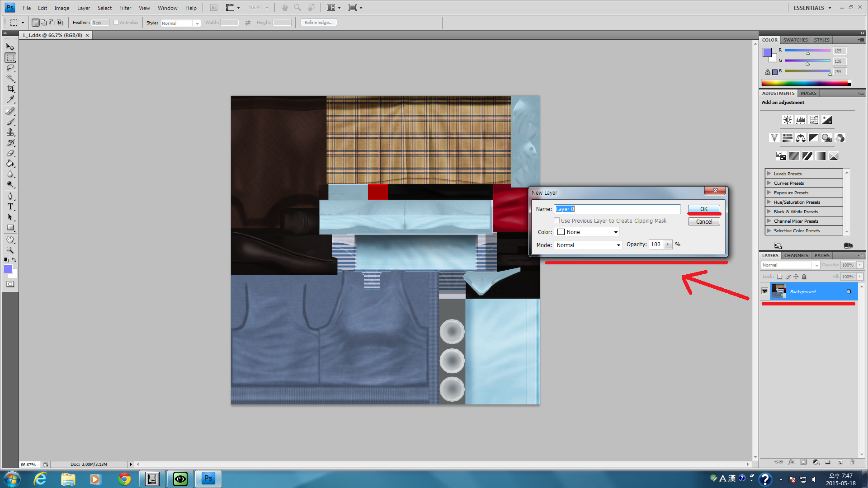Viewport: 868px width, 488px height.
Task: Add a Photo Filter adjustment
Action: point(827,138)
